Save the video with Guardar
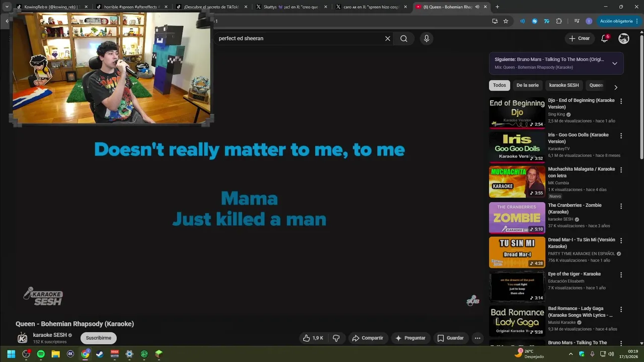This screenshot has width=644, height=362. tap(450, 338)
